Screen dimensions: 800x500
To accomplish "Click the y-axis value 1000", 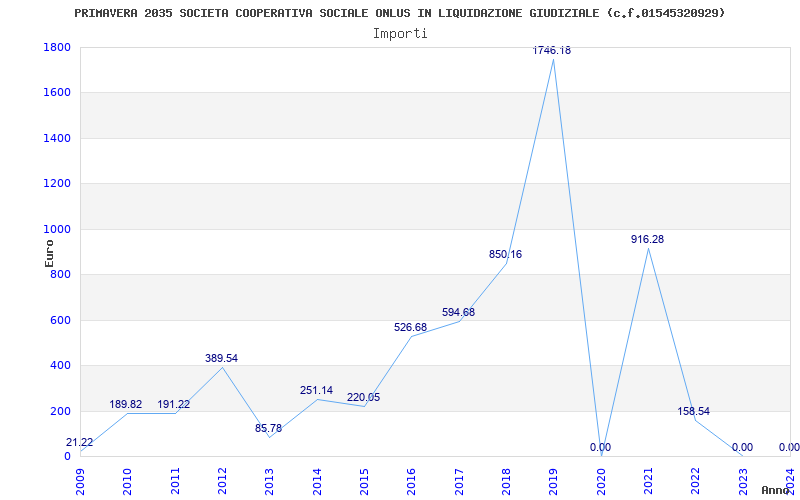I will pos(57,229).
